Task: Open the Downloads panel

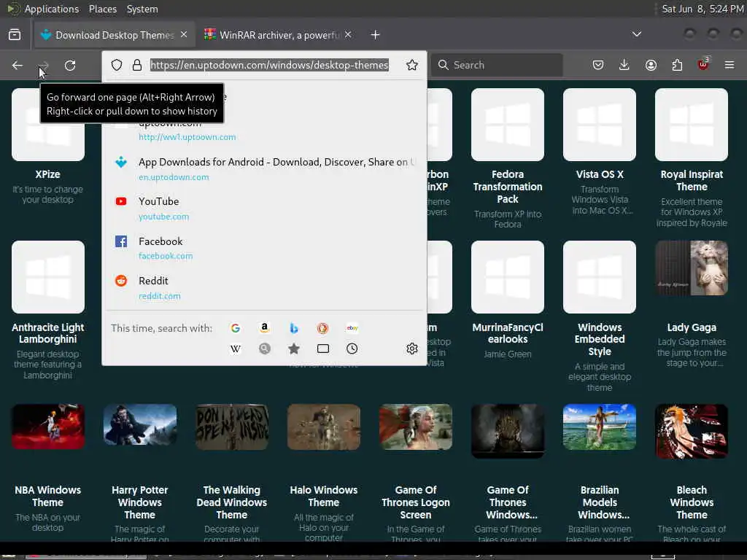Action: coord(624,65)
